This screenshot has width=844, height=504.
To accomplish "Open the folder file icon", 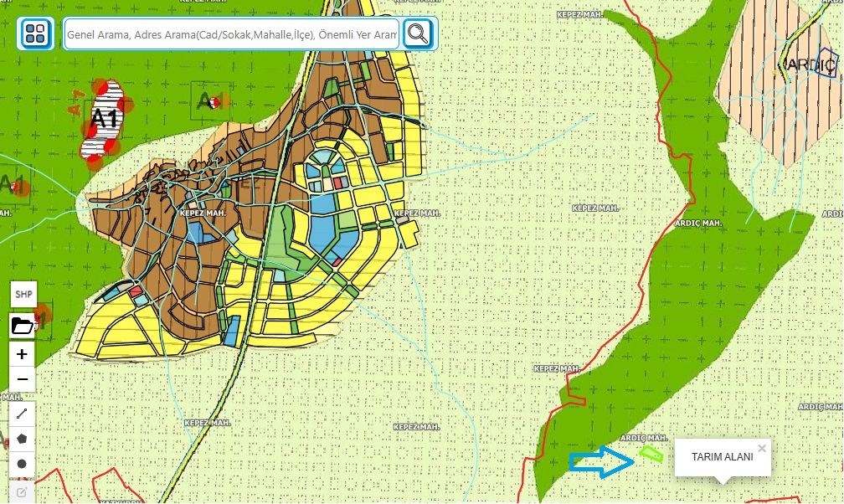I will (x=22, y=326).
